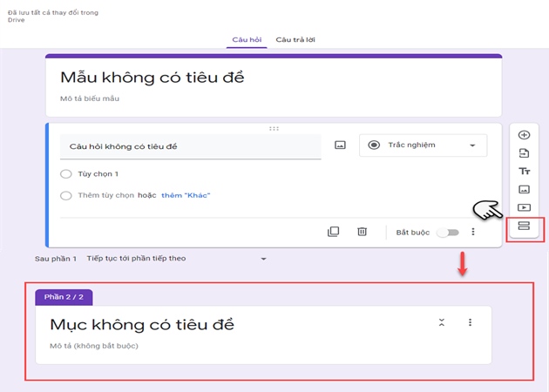This screenshot has height=392, width=549.
Task: Toggle the Bắt buộc required switch
Action: click(449, 233)
